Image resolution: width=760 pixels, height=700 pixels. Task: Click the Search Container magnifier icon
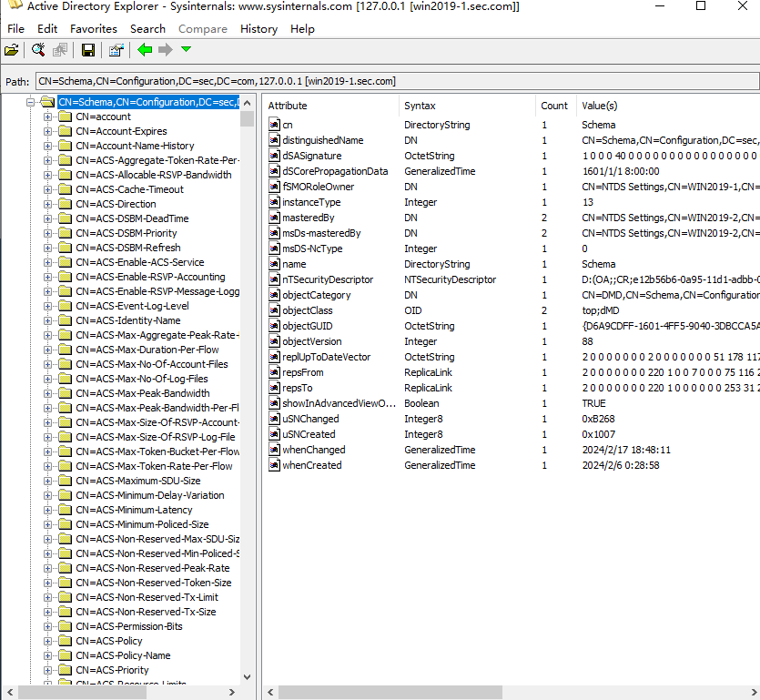37,50
